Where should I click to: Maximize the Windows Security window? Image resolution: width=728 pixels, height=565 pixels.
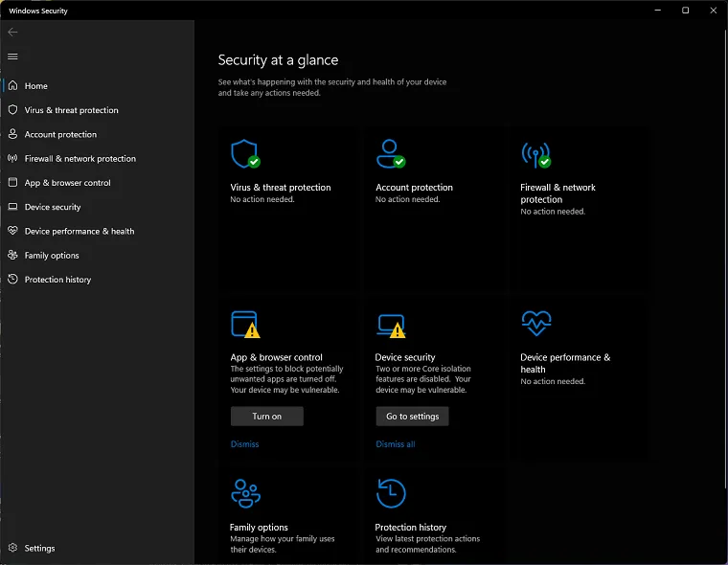(685, 11)
